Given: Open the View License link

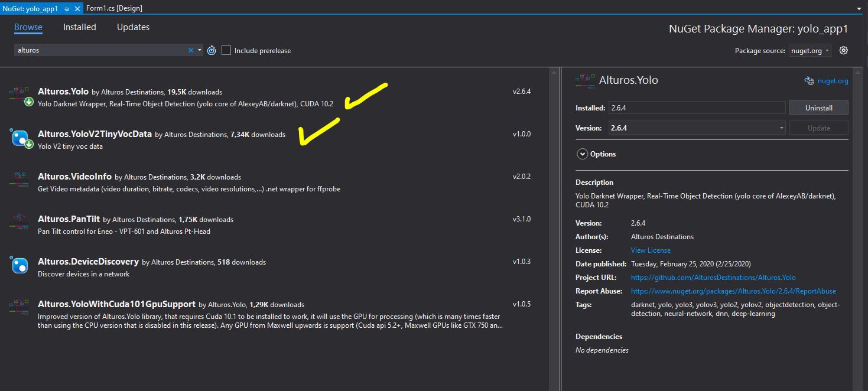Looking at the screenshot, I should tap(650, 250).
